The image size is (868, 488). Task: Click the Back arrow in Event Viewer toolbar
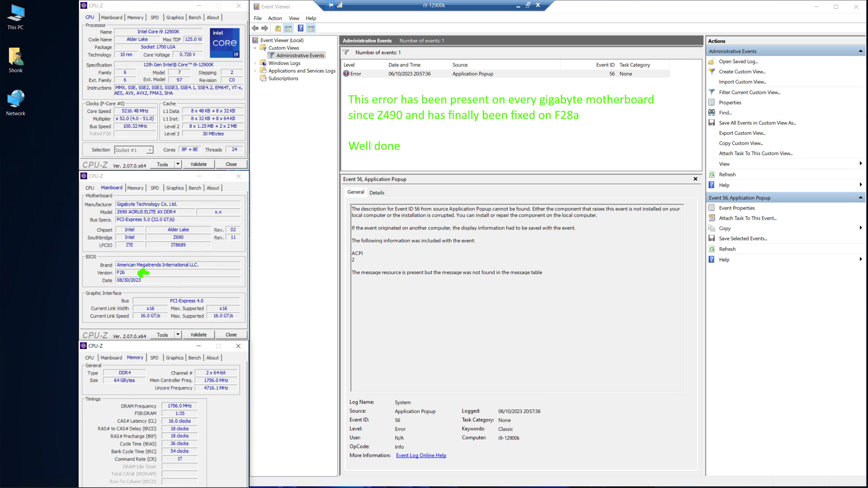coord(255,28)
